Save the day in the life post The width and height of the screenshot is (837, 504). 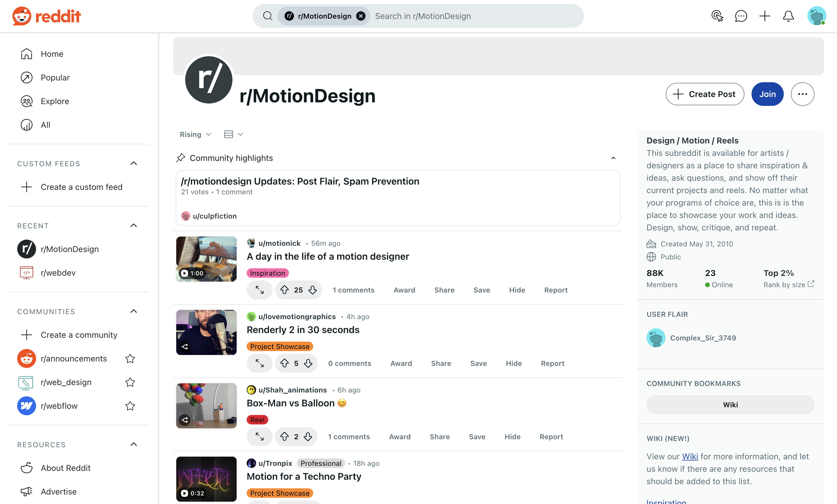click(x=481, y=290)
